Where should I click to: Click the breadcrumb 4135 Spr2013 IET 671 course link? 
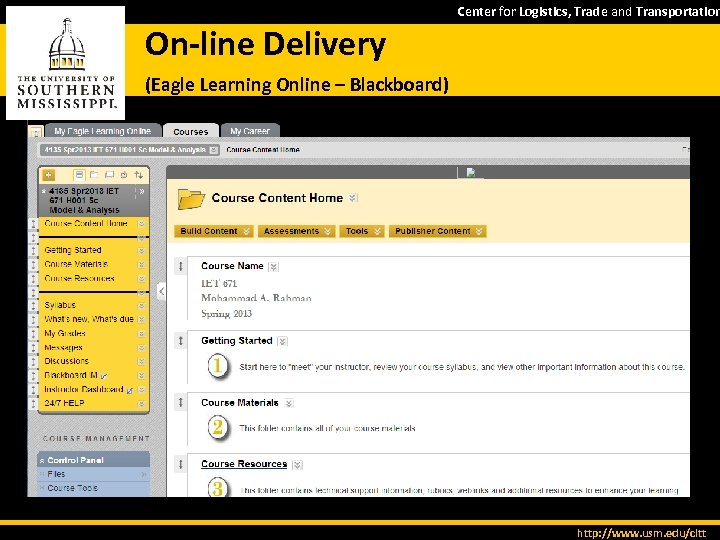coord(125,150)
